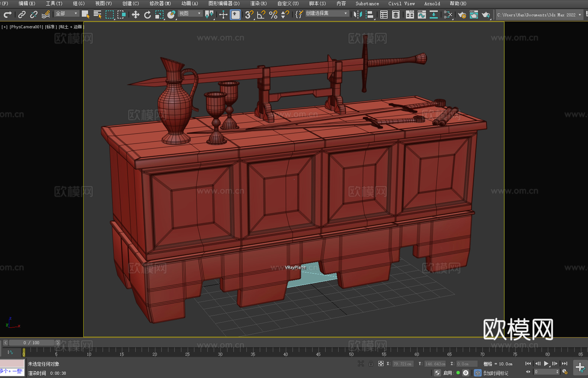
Task: Open the 编辑(E) menu
Action: [x=27, y=3]
